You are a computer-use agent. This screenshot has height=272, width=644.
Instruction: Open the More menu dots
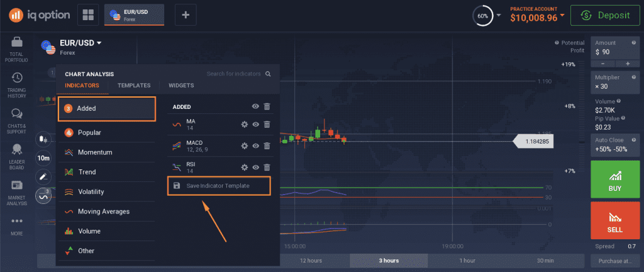(17, 221)
